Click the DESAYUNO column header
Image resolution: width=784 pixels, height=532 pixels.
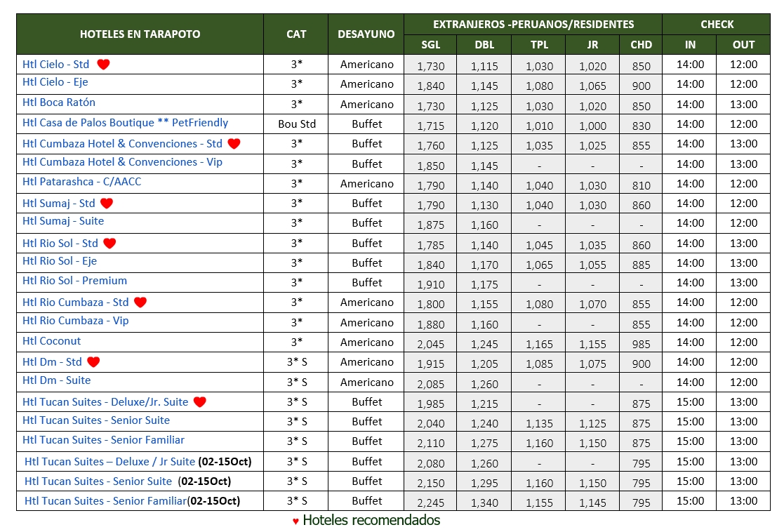(366, 34)
